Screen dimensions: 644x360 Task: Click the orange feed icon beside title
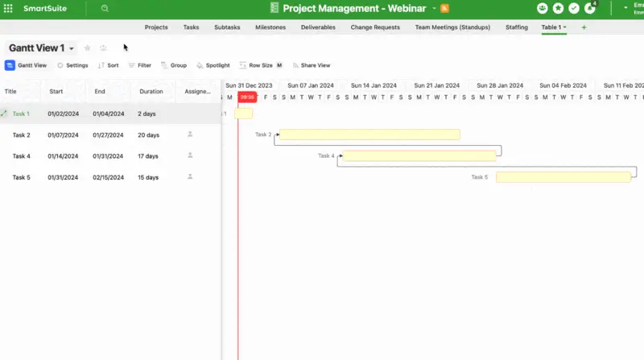click(444, 8)
